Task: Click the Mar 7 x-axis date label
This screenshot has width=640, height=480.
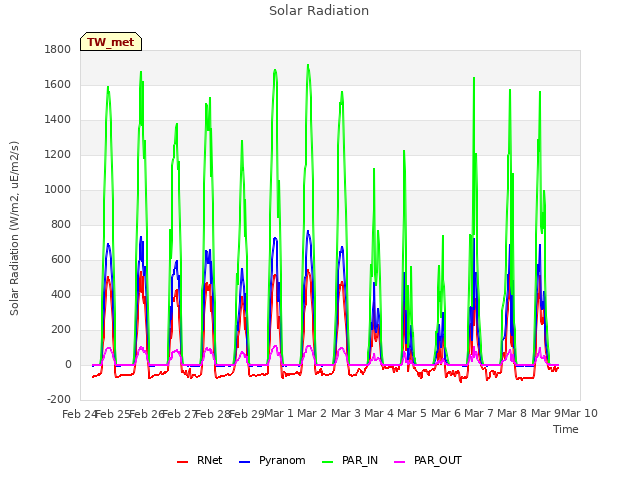Action: (x=479, y=413)
